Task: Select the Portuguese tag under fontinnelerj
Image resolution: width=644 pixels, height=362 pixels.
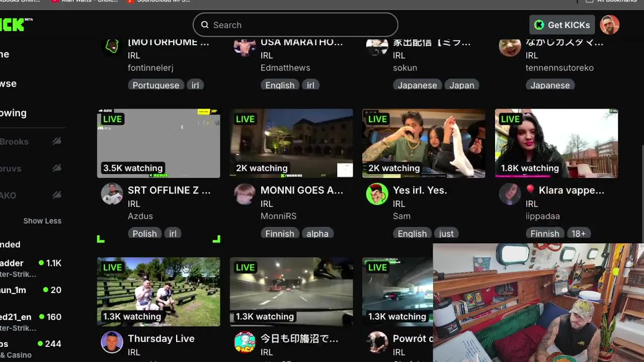Action: (156, 85)
